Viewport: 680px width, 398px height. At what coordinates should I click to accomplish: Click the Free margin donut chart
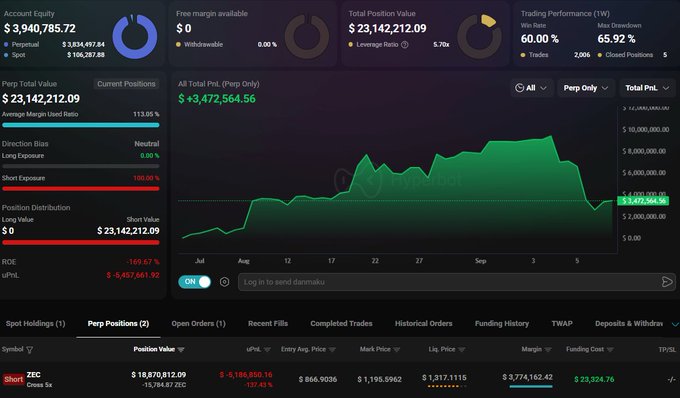[307, 36]
